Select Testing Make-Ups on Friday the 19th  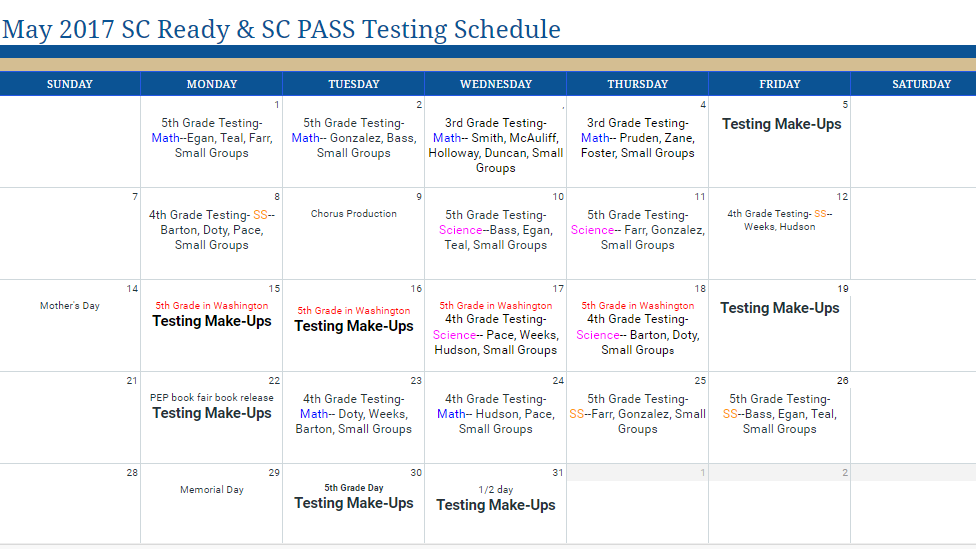pyautogui.click(x=780, y=308)
